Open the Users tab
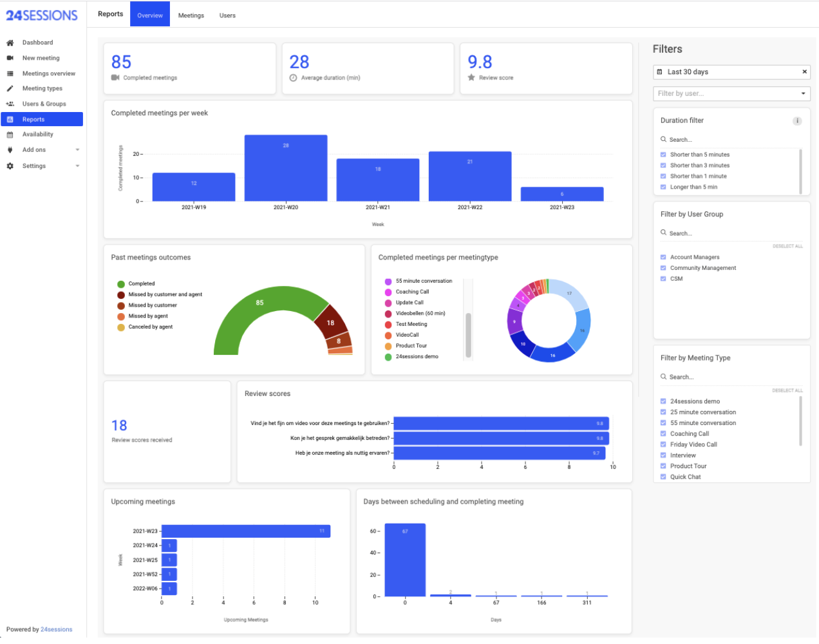Image resolution: width=819 pixels, height=644 pixels. pyautogui.click(x=227, y=15)
